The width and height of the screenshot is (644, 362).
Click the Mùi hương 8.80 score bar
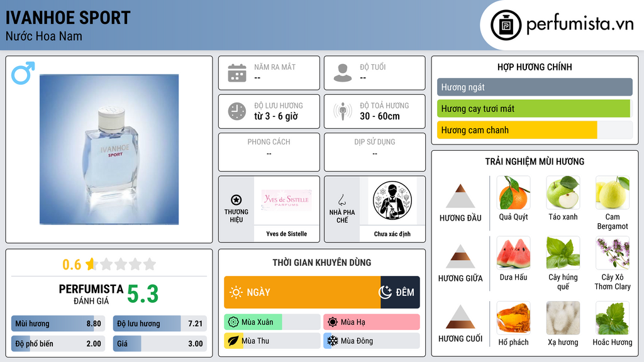[x=58, y=324]
